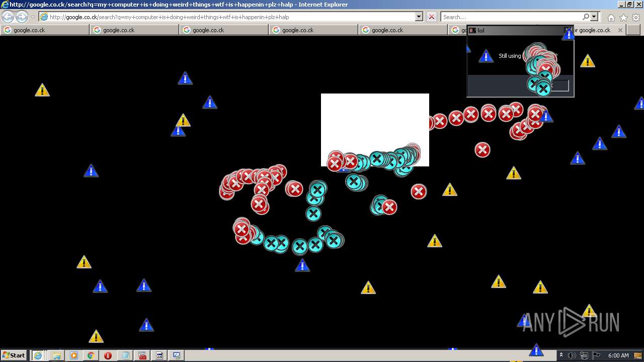Click the "Still using" message in lol dialog
Screen dimensions: 644x362
click(510, 56)
